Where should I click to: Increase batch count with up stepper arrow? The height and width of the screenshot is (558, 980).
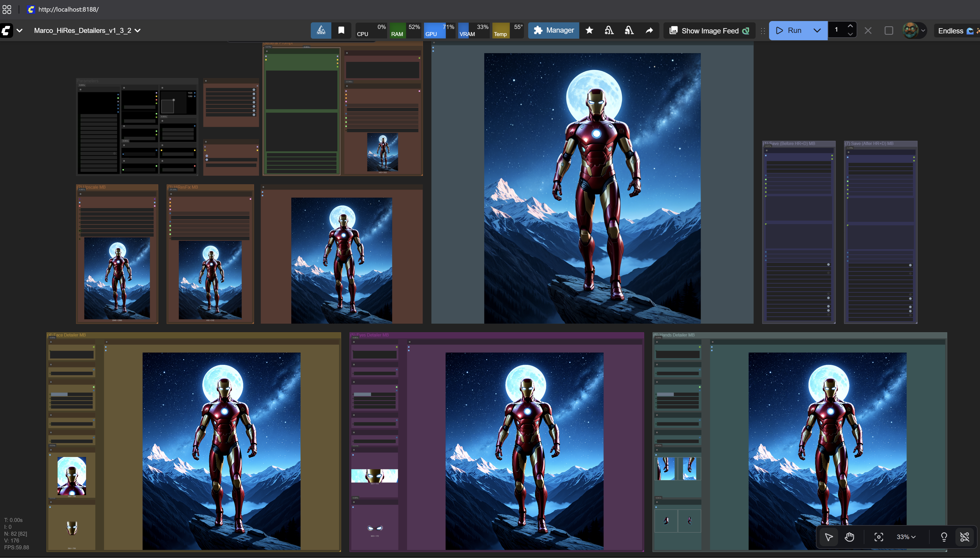coord(850,26)
